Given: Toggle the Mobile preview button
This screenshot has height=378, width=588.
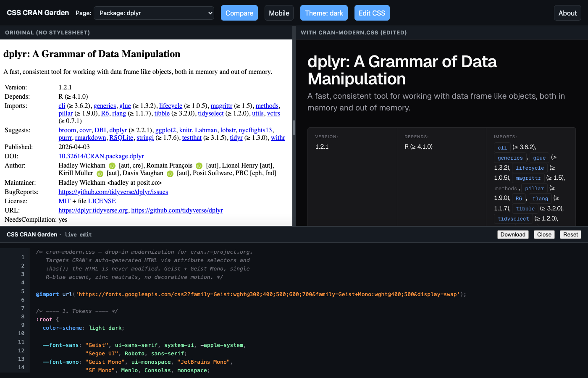Looking at the screenshot, I should pos(279,13).
